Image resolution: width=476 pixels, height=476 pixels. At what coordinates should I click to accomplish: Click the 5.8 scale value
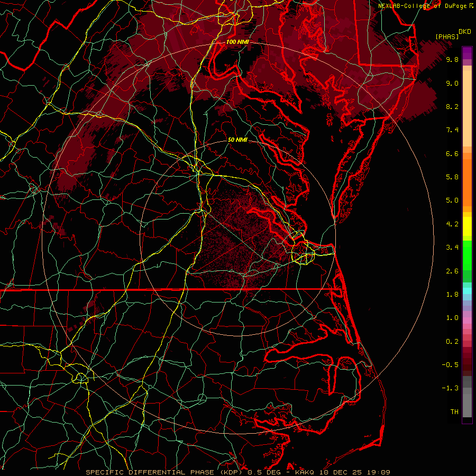(x=452, y=177)
